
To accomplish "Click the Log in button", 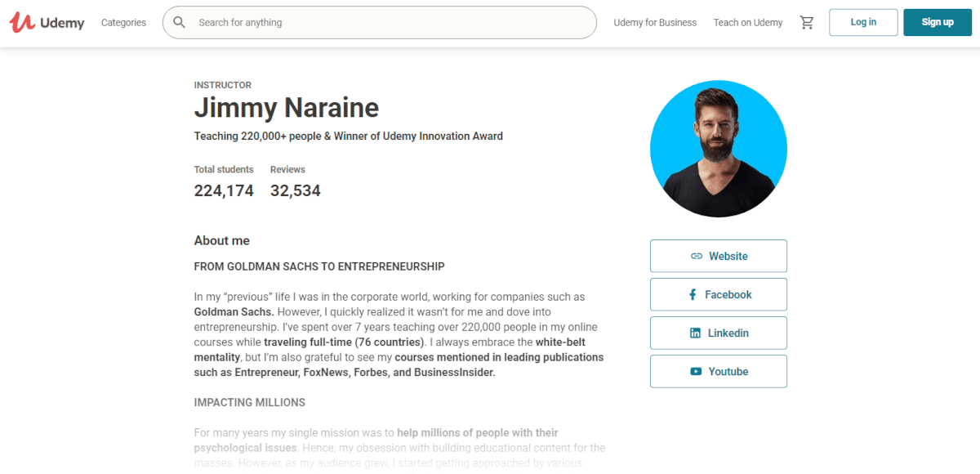I will tap(863, 22).
